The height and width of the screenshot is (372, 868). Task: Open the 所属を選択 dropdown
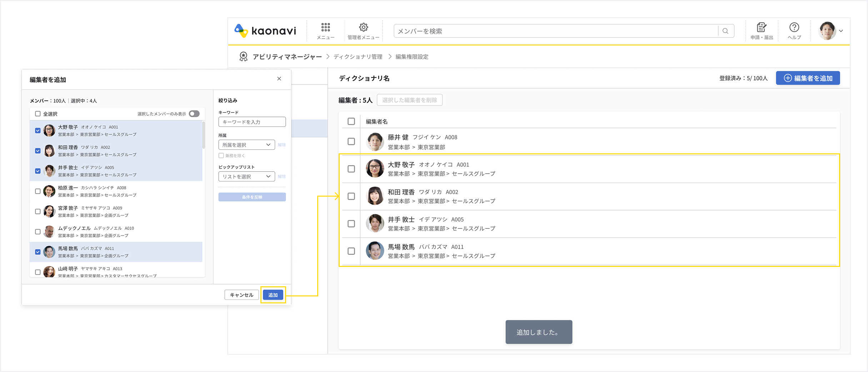(246, 145)
